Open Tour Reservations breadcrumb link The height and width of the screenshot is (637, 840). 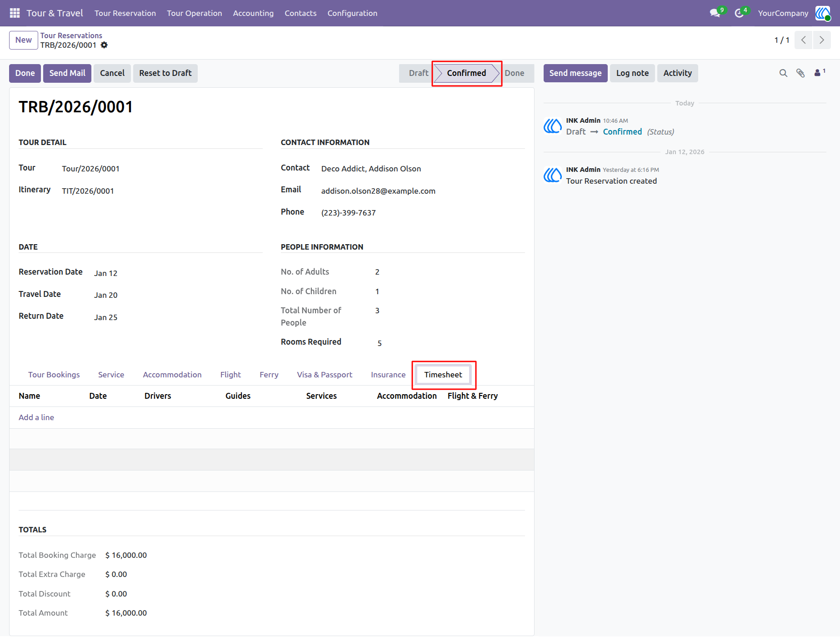[x=71, y=35]
